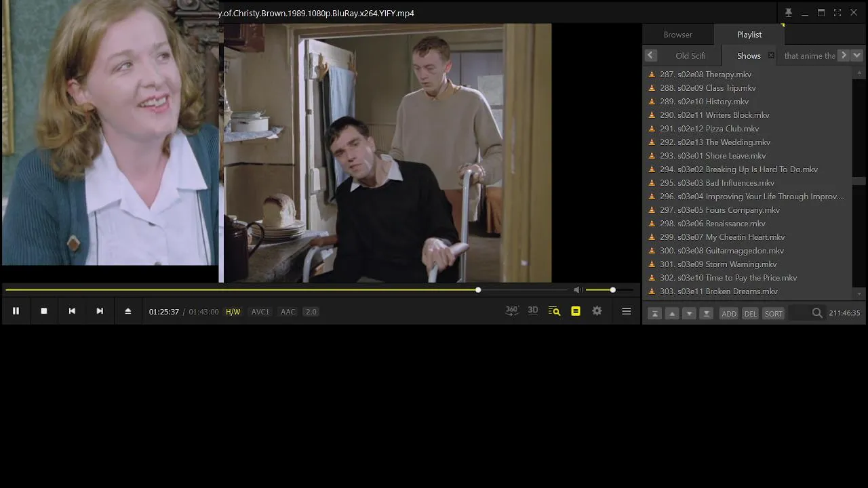Screen dimensions: 868x488
Task: Click the DEL playlist button
Action: pos(750,313)
